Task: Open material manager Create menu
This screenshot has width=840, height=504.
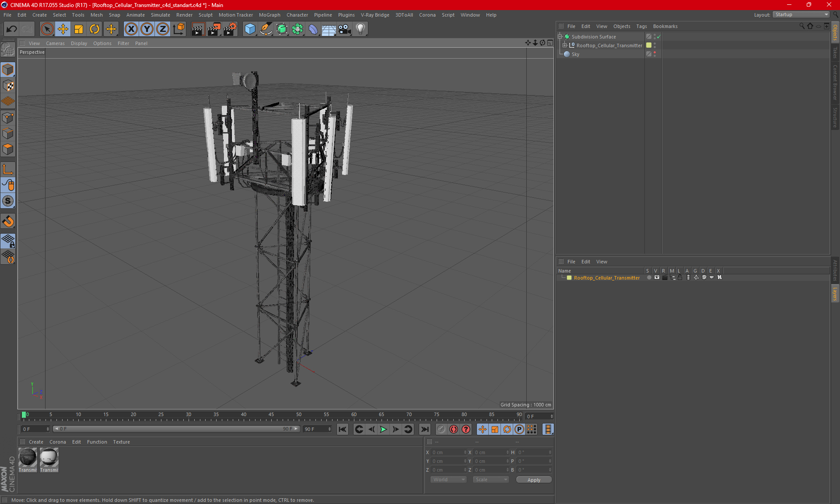Action: 36,442
